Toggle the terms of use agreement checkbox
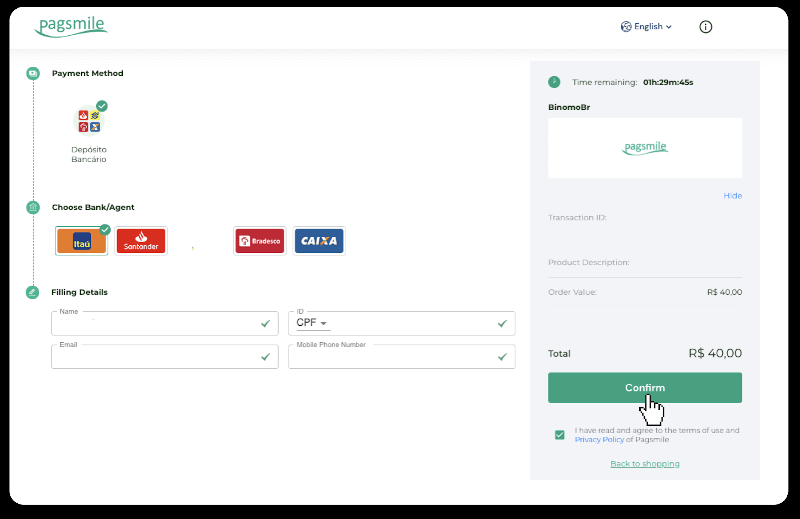 pos(559,435)
